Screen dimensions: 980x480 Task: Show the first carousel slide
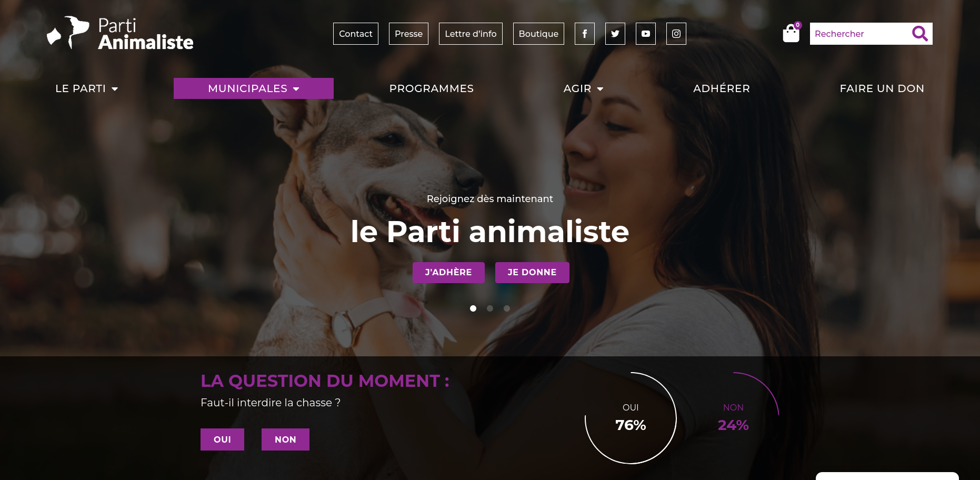click(x=473, y=308)
